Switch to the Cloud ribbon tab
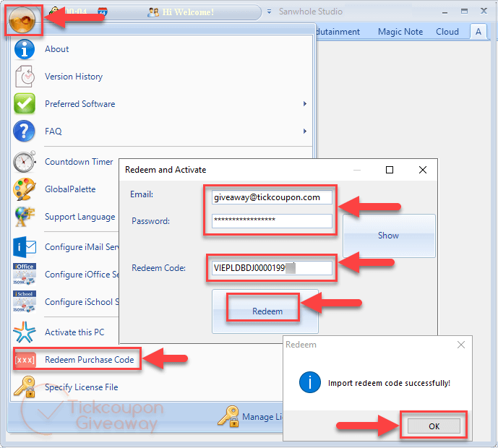 point(447,32)
